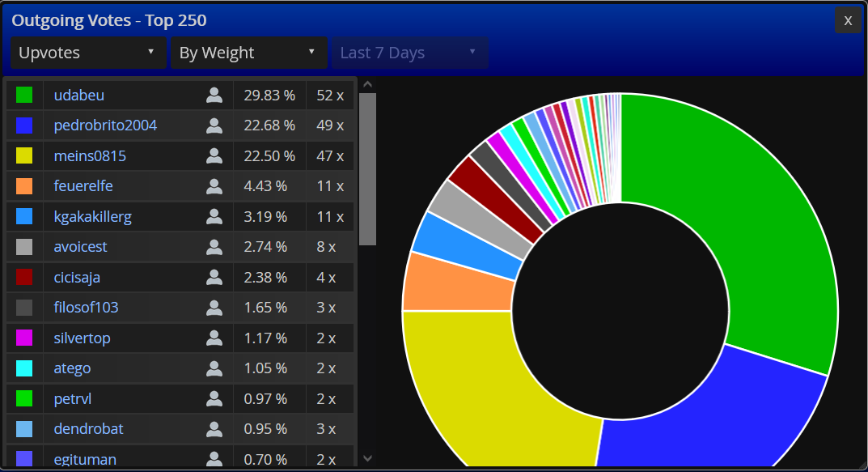Click the person icon in cicisaja row
Viewport: 868px width, 472px height.
point(214,277)
